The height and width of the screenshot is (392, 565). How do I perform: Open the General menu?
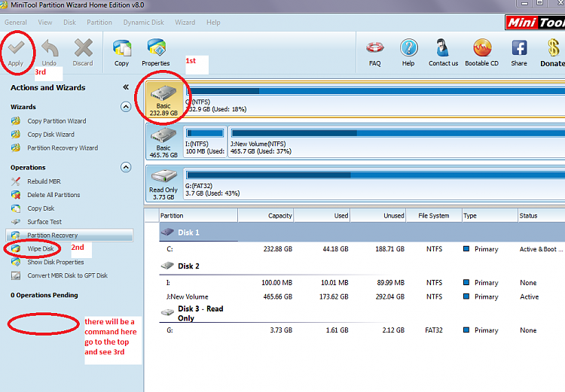16,23
